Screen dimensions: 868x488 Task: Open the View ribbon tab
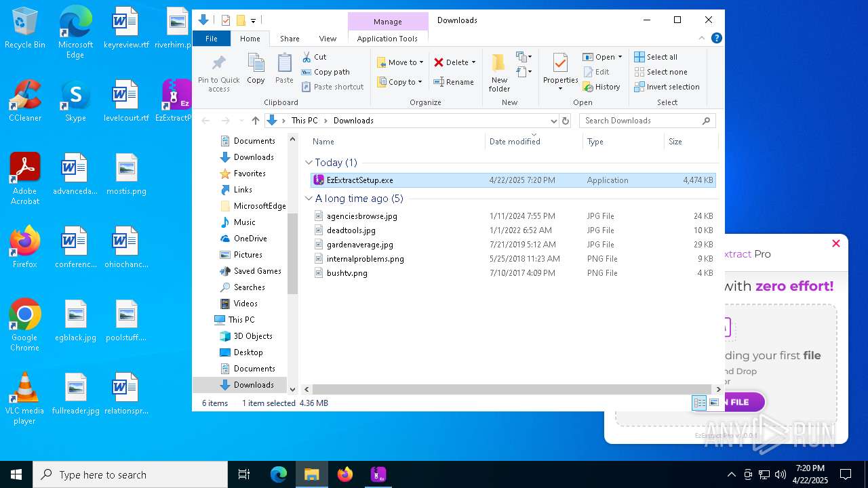click(x=328, y=39)
